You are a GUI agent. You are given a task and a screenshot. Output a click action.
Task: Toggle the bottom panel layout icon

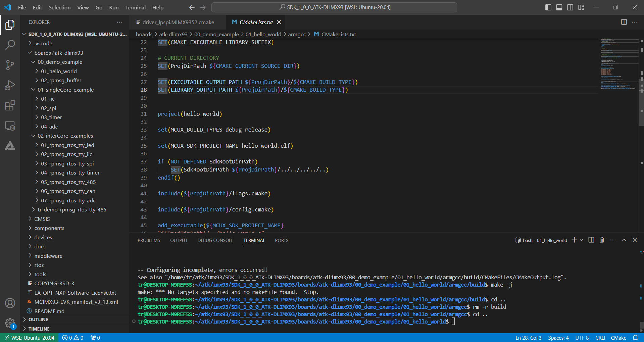559,7
